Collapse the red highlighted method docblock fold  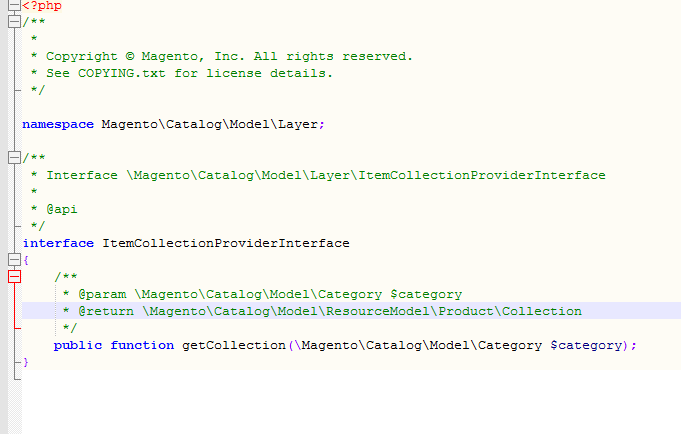coord(14,276)
